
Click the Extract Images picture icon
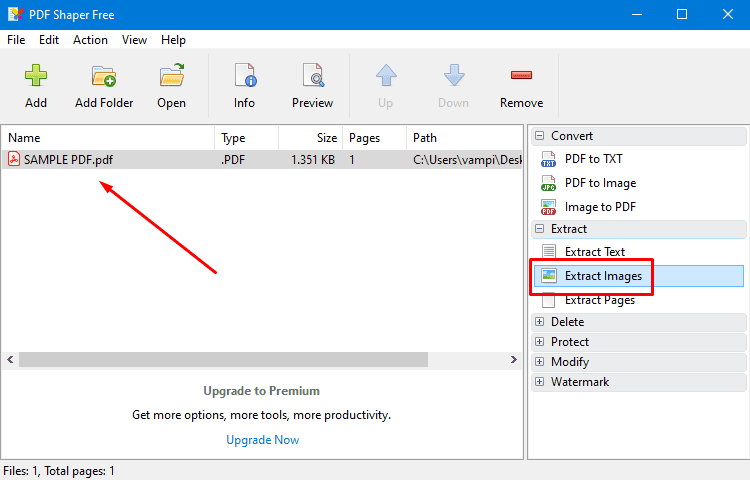coord(549,275)
